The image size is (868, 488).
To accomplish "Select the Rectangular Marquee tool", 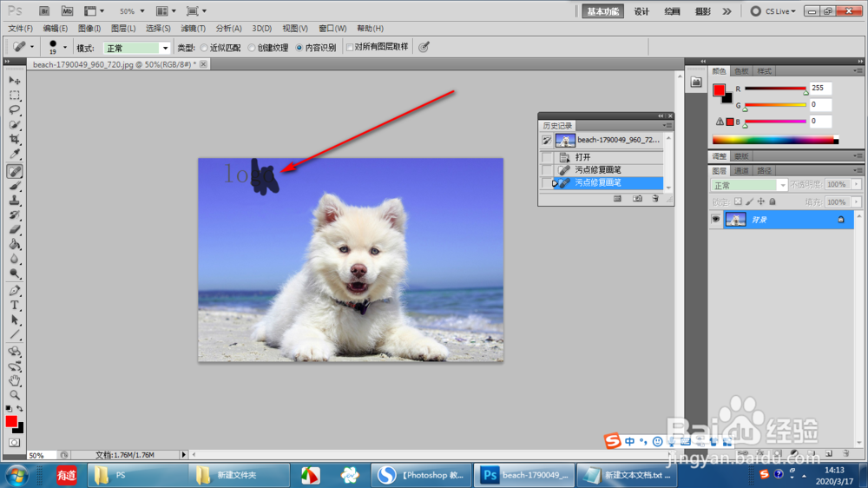I will pos(15,96).
